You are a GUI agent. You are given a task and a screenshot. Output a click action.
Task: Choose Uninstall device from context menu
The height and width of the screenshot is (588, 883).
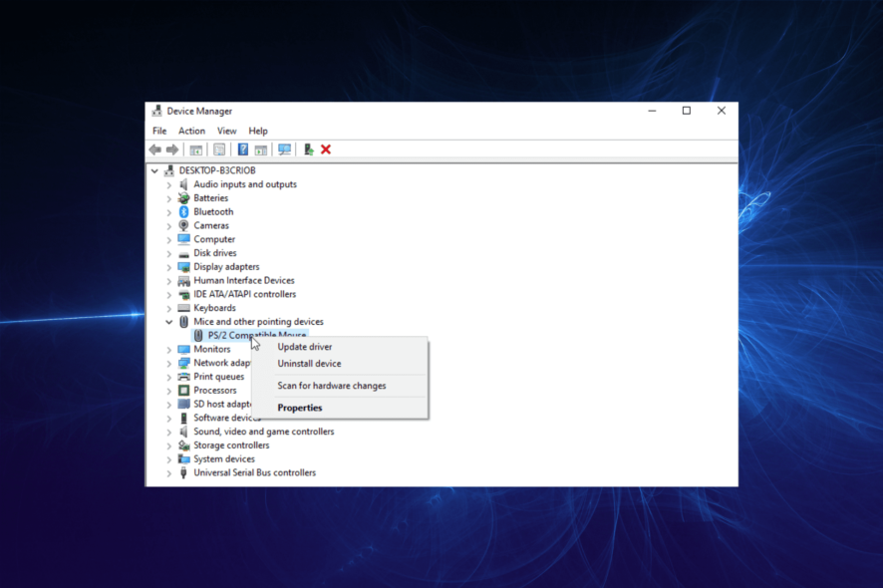coord(309,364)
